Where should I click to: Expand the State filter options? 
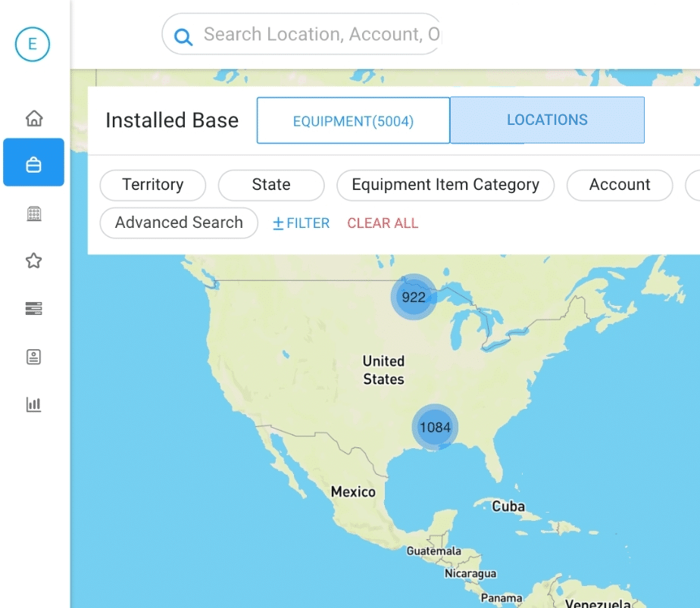pos(270,185)
